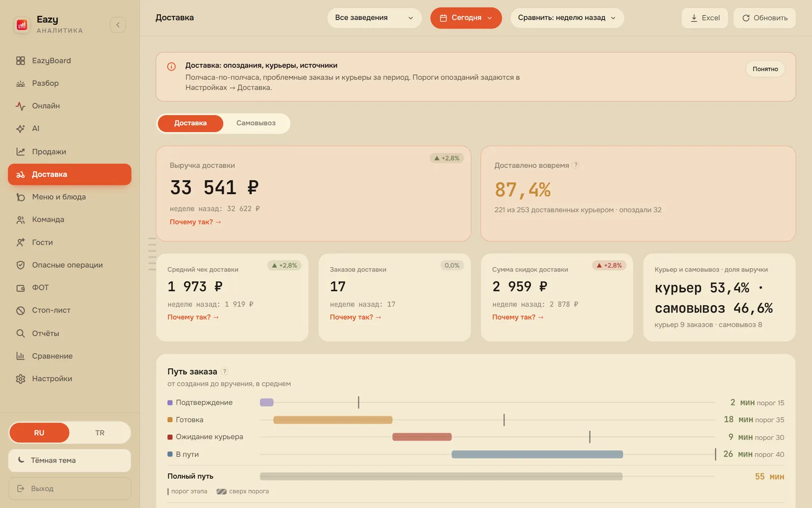Click the В пути blue timeline bar

tap(537, 454)
